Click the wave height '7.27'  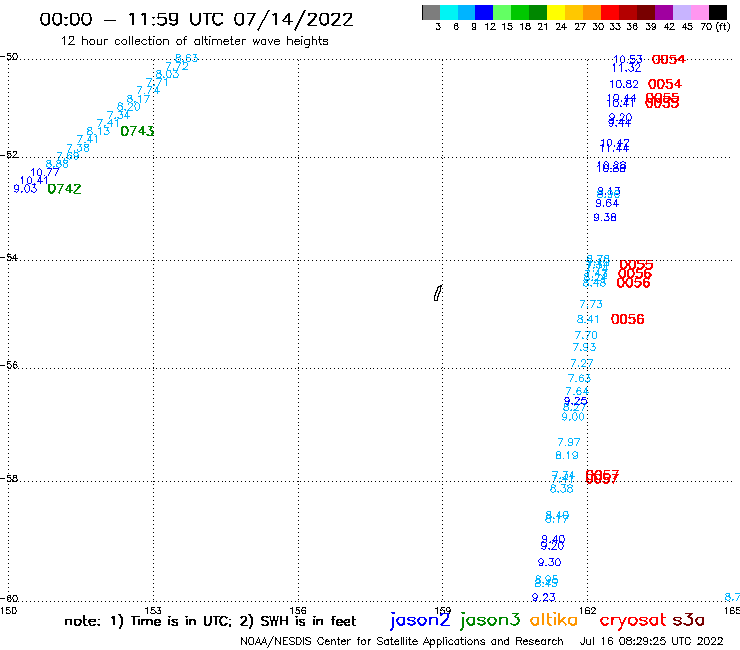click(x=581, y=363)
